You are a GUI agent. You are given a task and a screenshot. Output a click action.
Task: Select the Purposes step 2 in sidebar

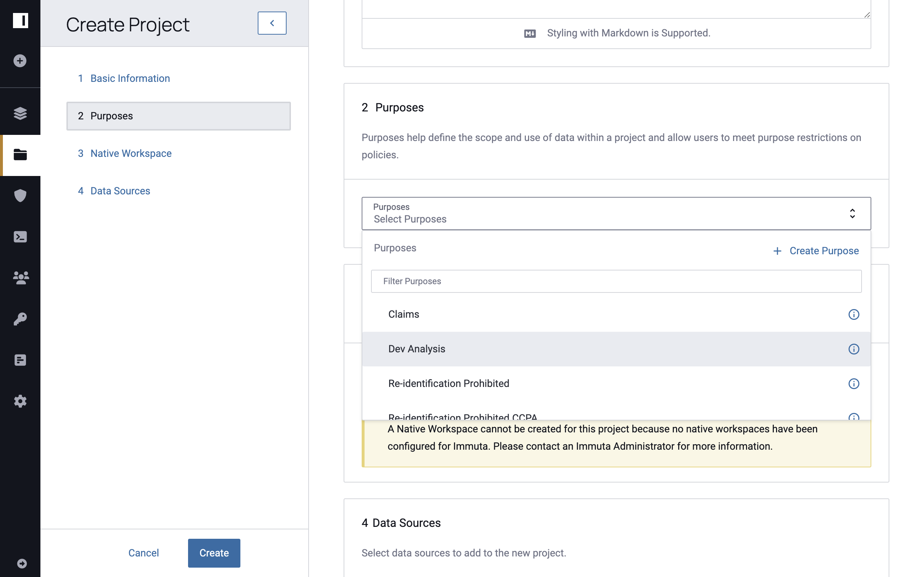179,115
